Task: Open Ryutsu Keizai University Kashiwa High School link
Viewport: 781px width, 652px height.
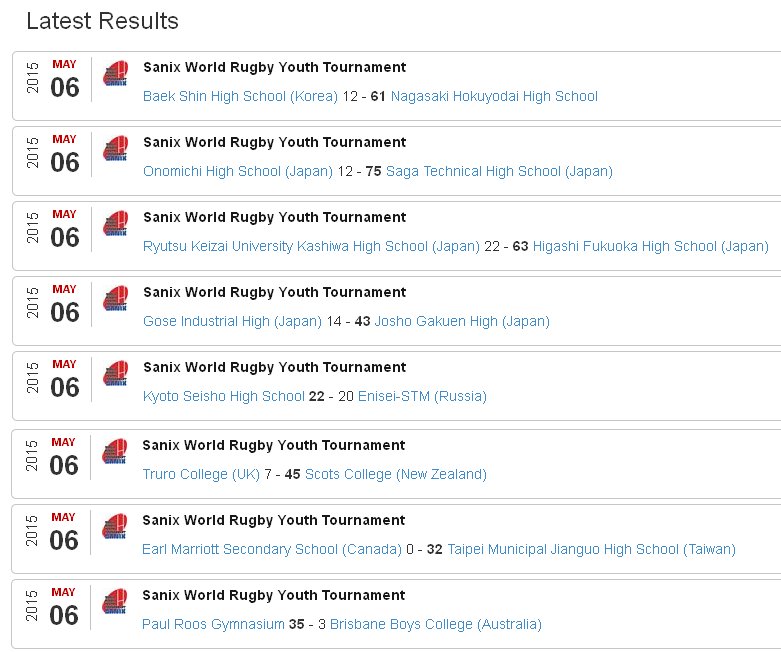Action: tap(311, 247)
